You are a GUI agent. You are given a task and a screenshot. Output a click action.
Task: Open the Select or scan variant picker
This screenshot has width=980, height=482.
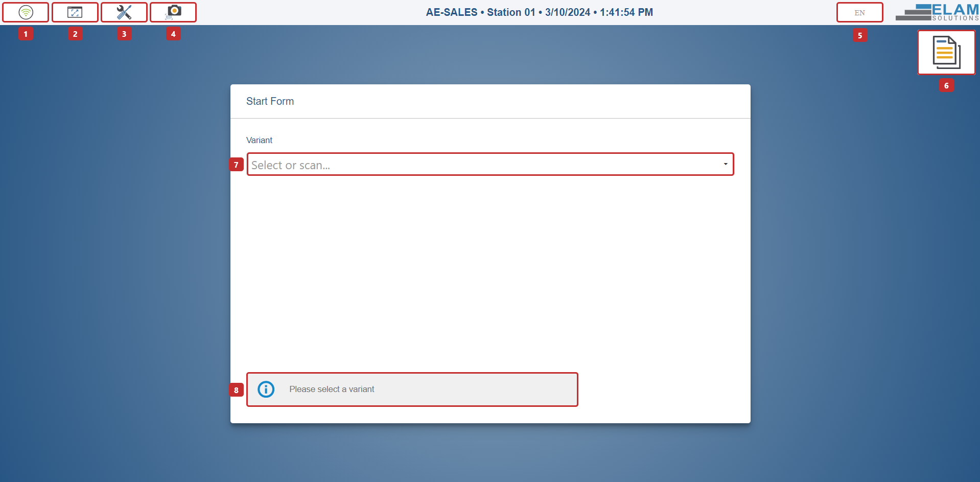tap(489, 164)
